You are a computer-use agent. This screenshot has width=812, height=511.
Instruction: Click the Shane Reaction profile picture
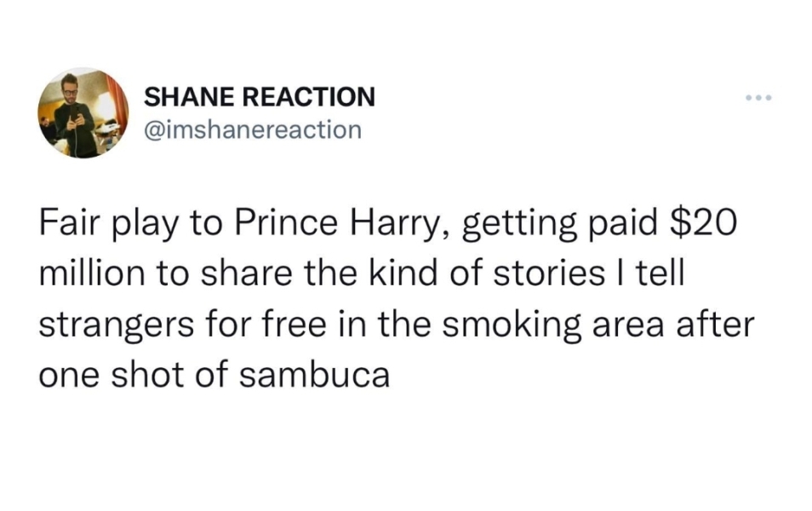point(83,113)
